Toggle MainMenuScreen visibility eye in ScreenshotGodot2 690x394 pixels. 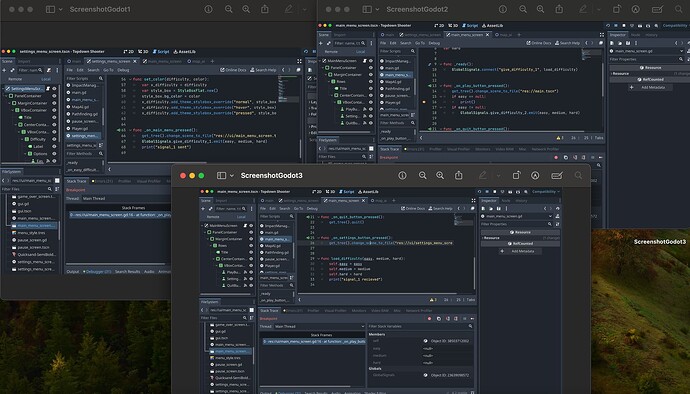pyautogui.click(x=371, y=61)
